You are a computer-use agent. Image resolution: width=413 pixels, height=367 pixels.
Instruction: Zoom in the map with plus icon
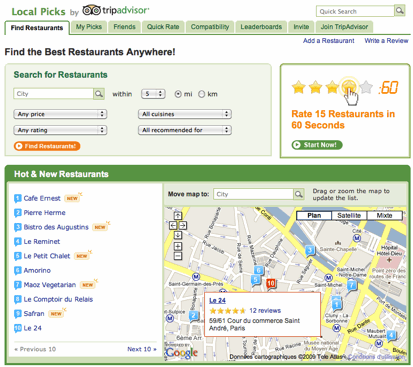(x=178, y=246)
